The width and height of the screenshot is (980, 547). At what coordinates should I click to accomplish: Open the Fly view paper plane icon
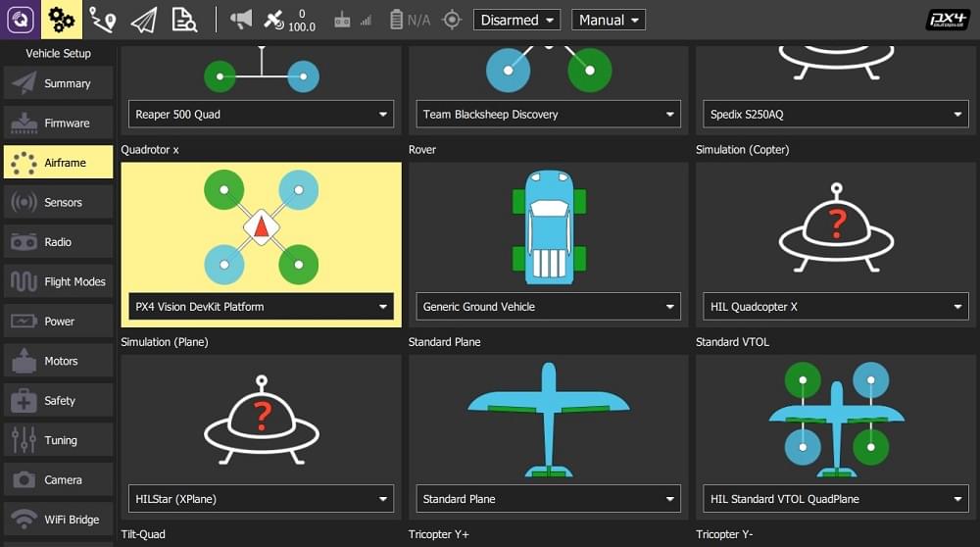(143, 20)
